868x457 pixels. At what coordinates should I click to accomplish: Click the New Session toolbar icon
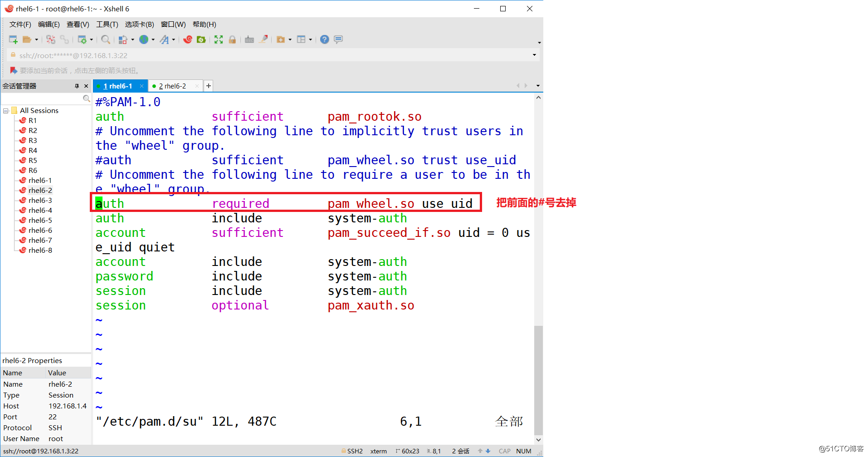tap(13, 39)
